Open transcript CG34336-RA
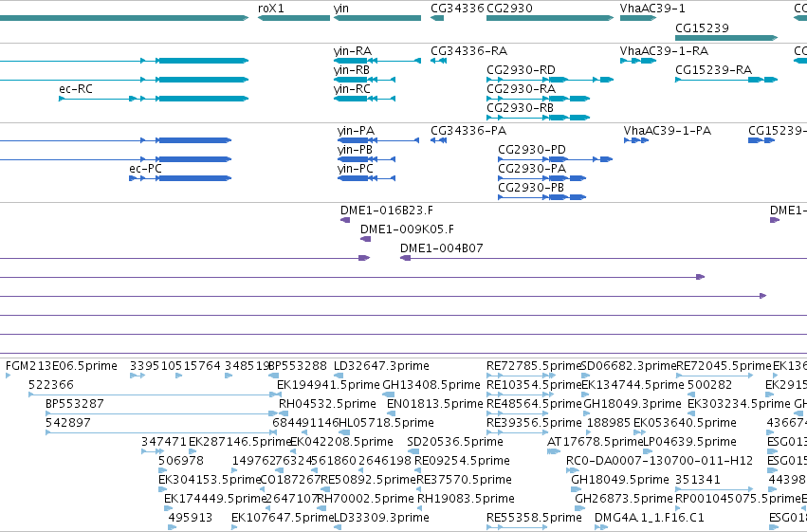807x532 pixels. [438, 61]
